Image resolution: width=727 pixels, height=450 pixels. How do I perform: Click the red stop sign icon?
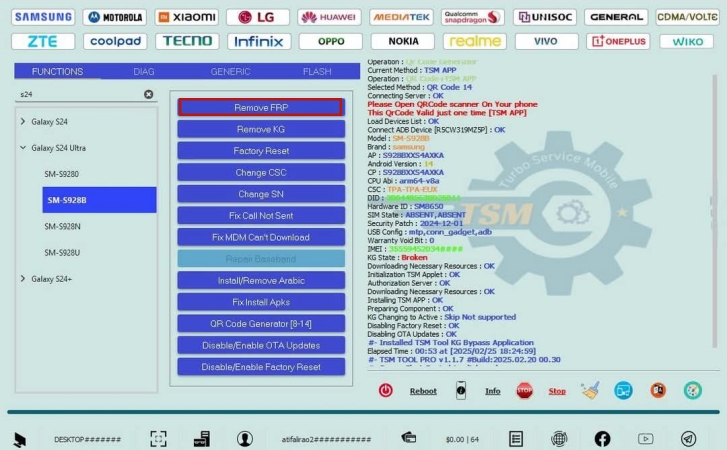(x=524, y=391)
